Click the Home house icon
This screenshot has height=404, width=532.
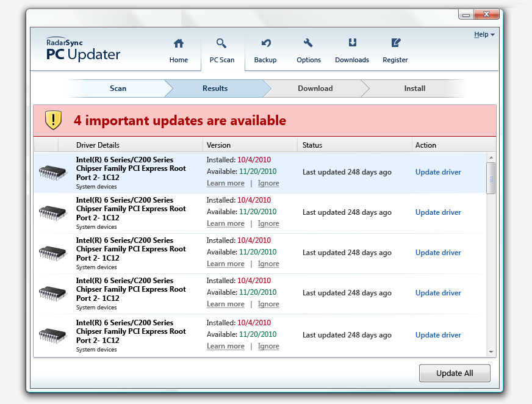click(179, 43)
